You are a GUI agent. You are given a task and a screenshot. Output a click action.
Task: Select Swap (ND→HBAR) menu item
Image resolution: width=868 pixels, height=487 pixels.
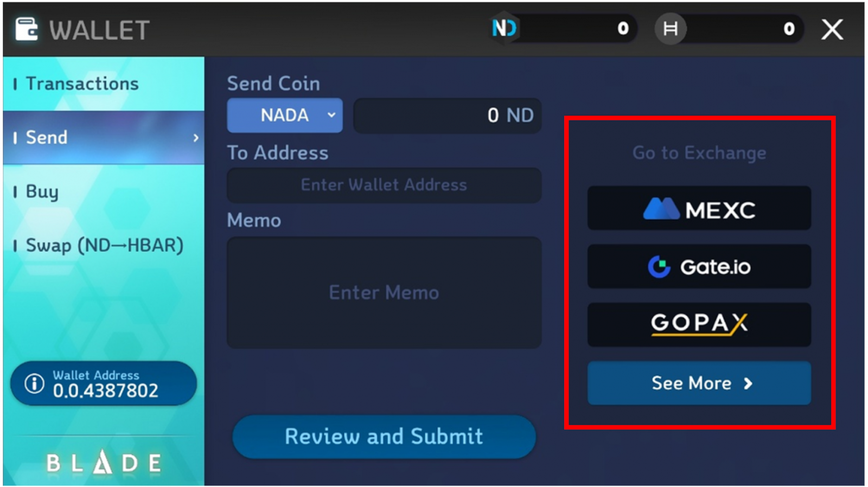[x=104, y=245]
